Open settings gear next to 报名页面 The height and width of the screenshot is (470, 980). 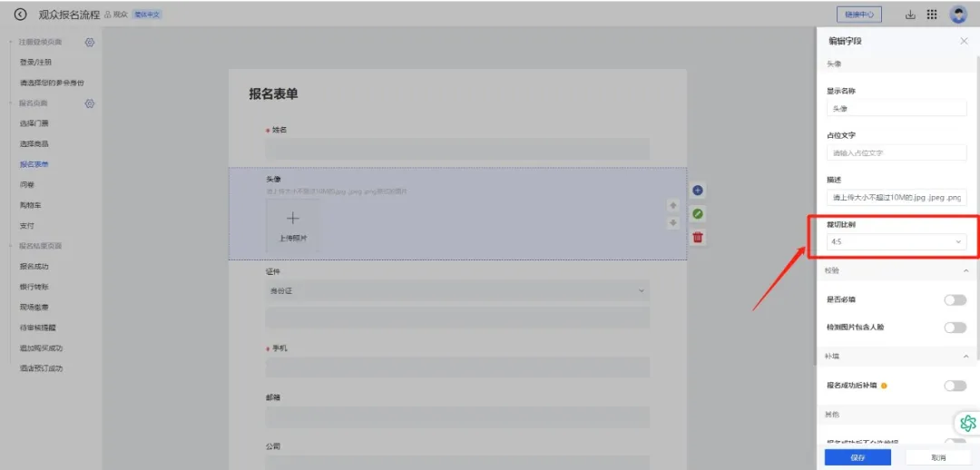coord(90,103)
